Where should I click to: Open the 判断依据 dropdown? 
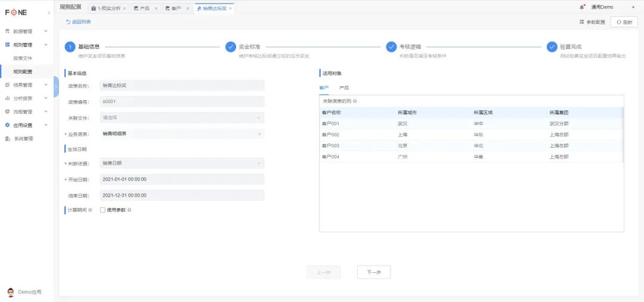point(182,163)
